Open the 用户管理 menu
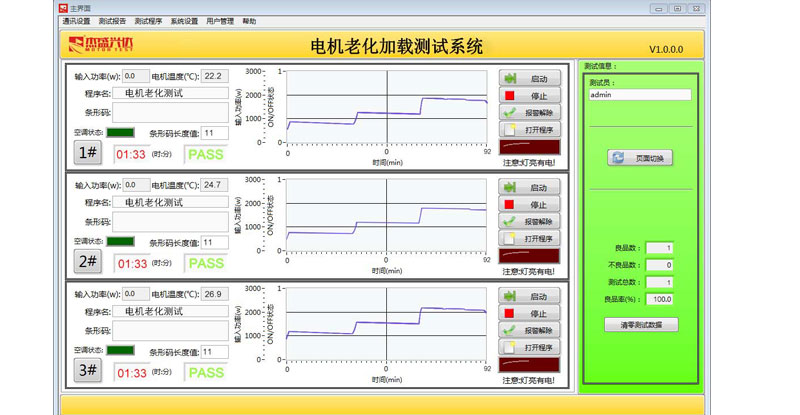 point(220,21)
